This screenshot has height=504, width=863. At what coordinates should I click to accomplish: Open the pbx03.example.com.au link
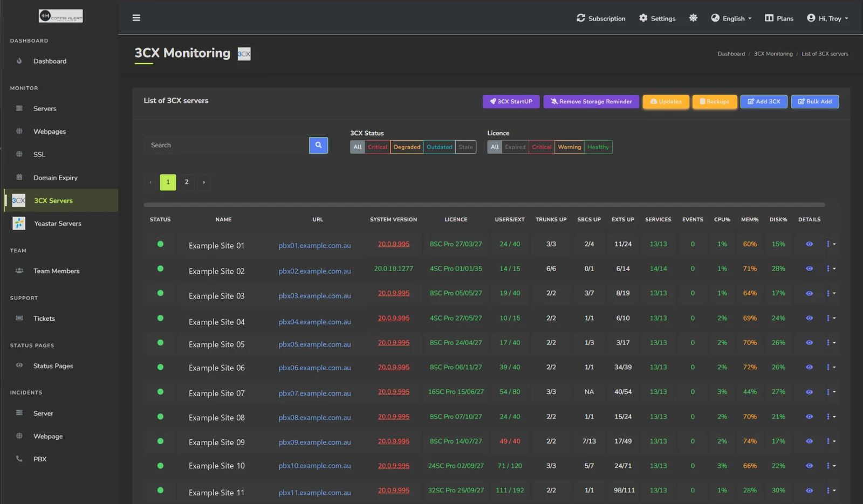point(314,296)
